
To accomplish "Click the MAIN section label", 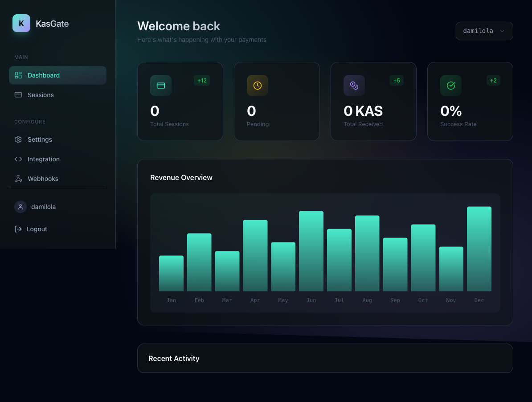I will point(21,57).
